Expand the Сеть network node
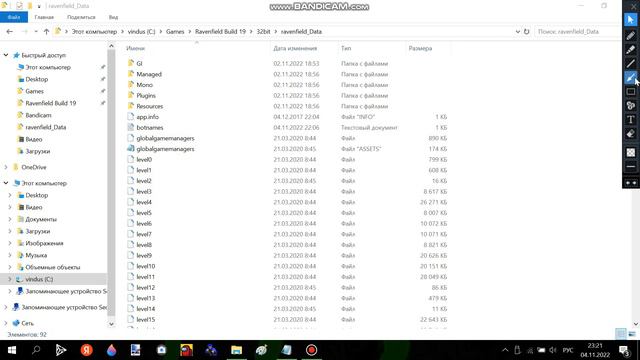 click(x=6, y=323)
